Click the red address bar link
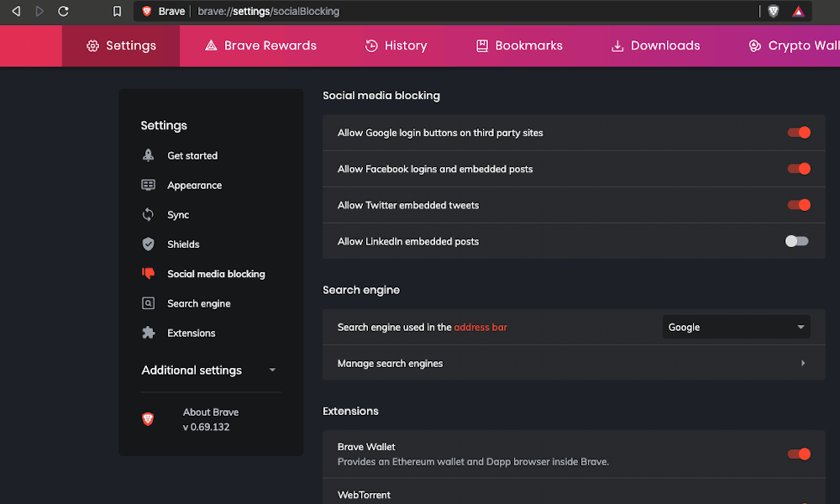840x504 pixels. click(x=480, y=328)
